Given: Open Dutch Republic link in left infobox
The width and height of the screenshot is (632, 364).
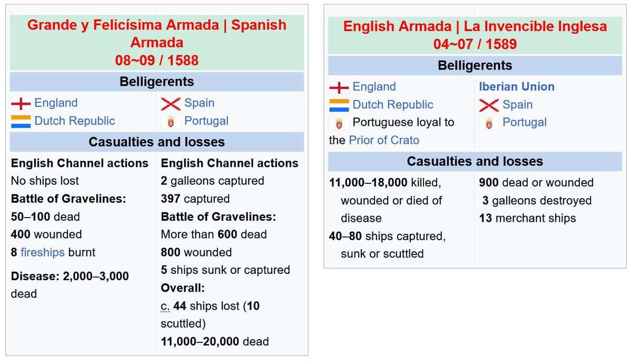Looking at the screenshot, I should click(75, 121).
